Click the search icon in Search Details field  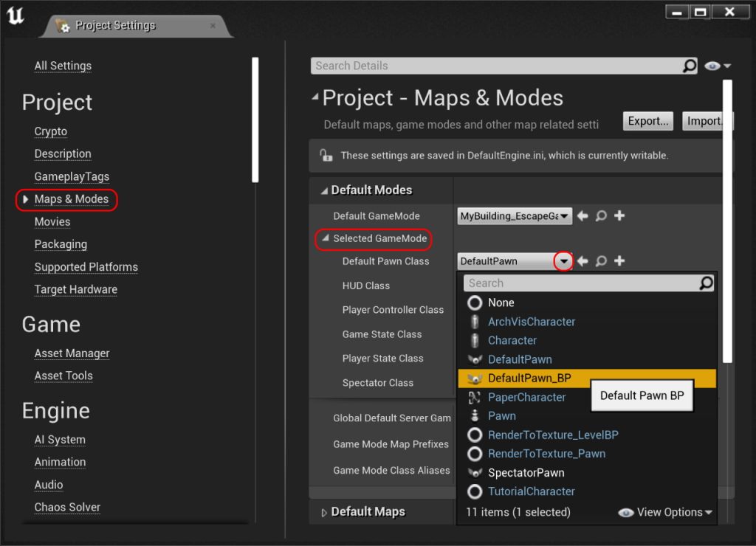click(689, 66)
